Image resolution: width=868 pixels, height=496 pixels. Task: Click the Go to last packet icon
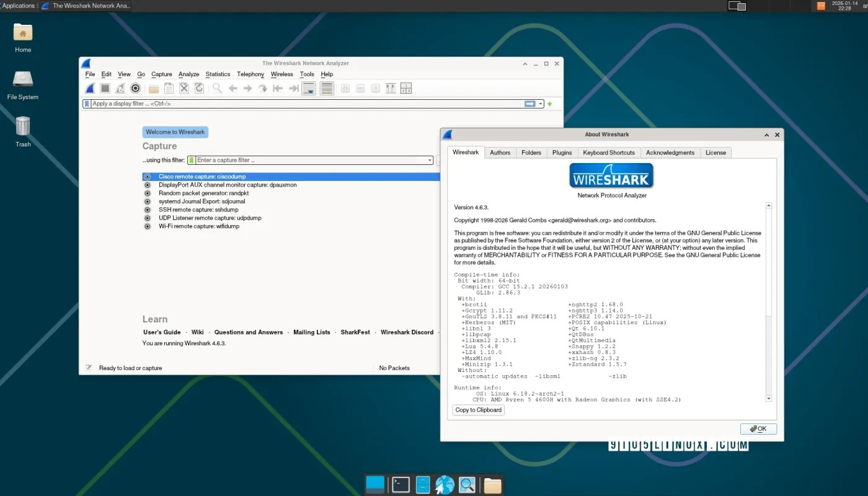(293, 88)
